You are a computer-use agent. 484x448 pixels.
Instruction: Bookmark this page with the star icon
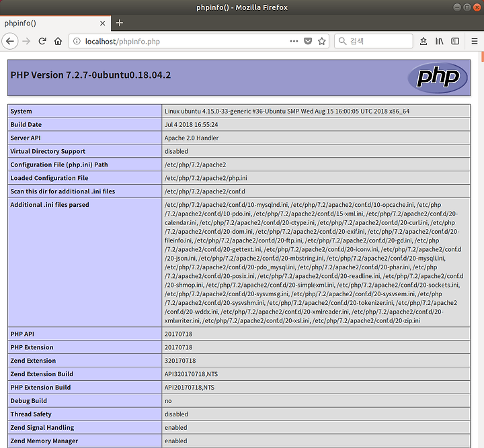[321, 42]
